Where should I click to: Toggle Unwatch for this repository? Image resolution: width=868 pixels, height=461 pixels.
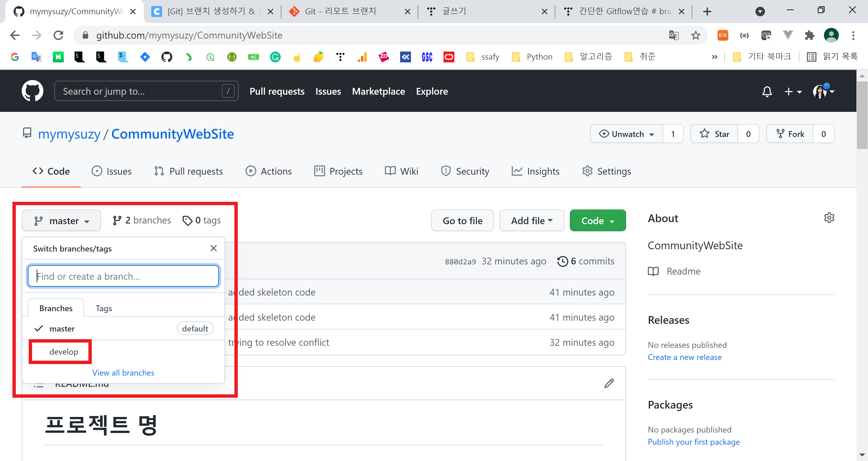tap(626, 134)
